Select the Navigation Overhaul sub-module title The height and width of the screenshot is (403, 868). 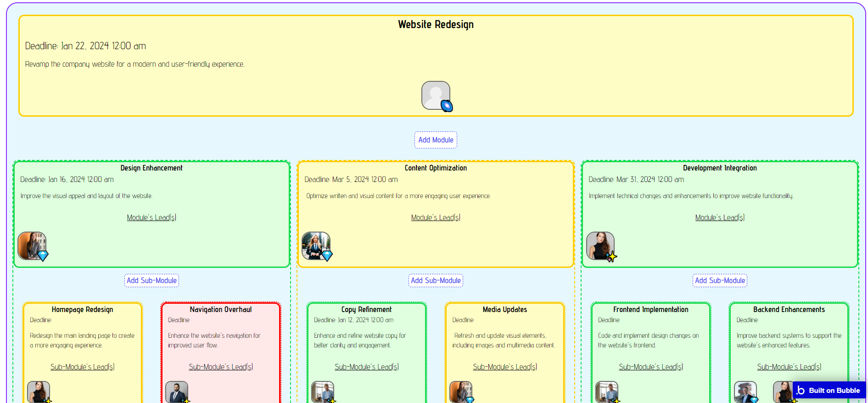click(221, 310)
